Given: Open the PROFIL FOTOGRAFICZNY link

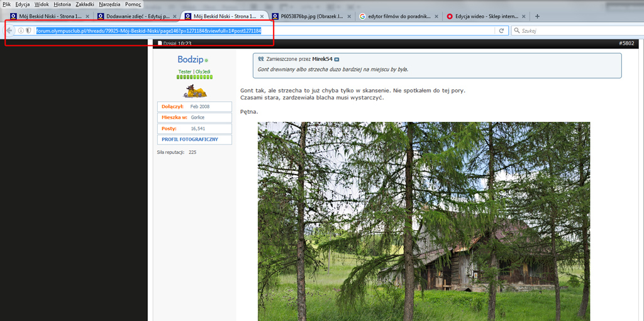Looking at the screenshot, I should 189,139.
